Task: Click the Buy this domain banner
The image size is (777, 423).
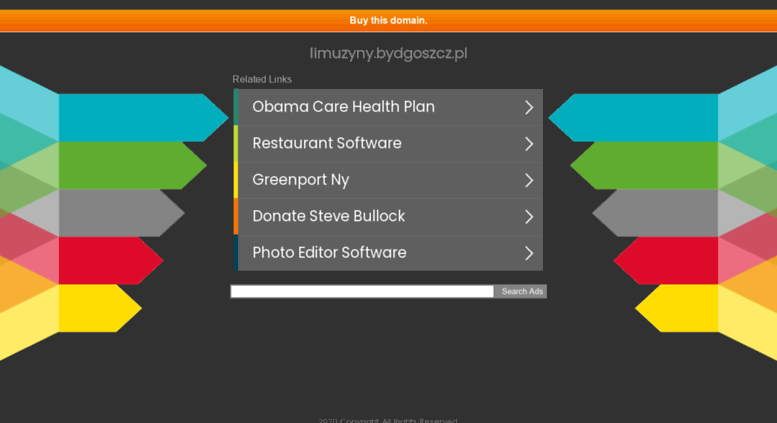Action: (x=388, y=20)
